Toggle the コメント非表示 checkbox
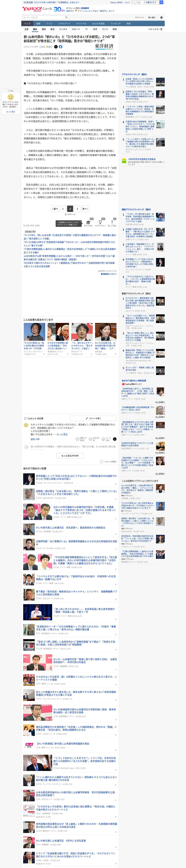This screenshot has width=186, height=868. tap(102, 462)
